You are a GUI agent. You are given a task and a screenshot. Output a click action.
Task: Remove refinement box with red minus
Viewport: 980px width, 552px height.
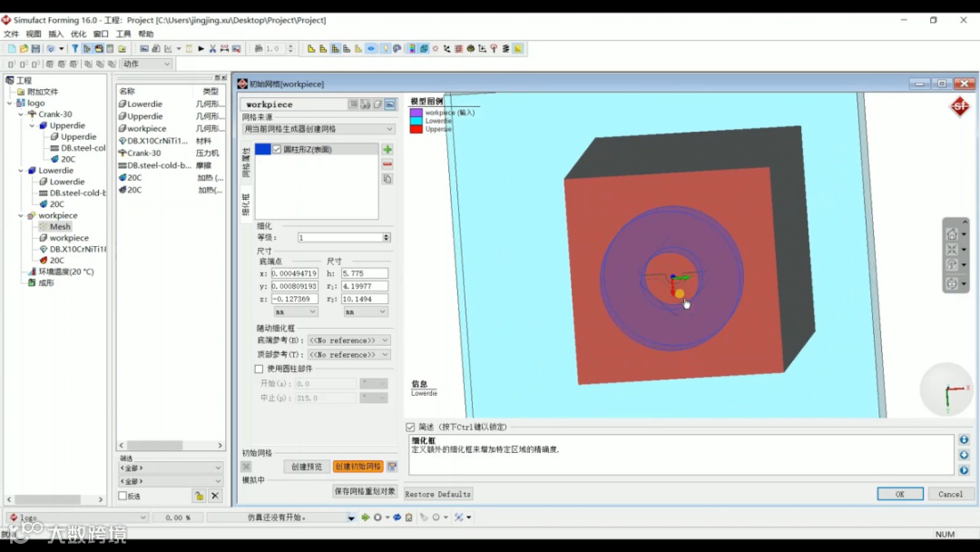pyautogui.click(x=387, y=164)
